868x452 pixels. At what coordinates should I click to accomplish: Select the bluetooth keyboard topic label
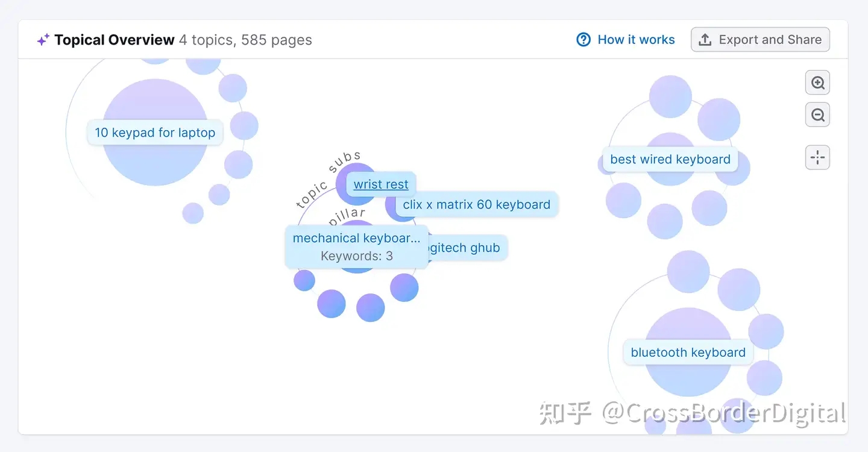(x=688, y=353)
